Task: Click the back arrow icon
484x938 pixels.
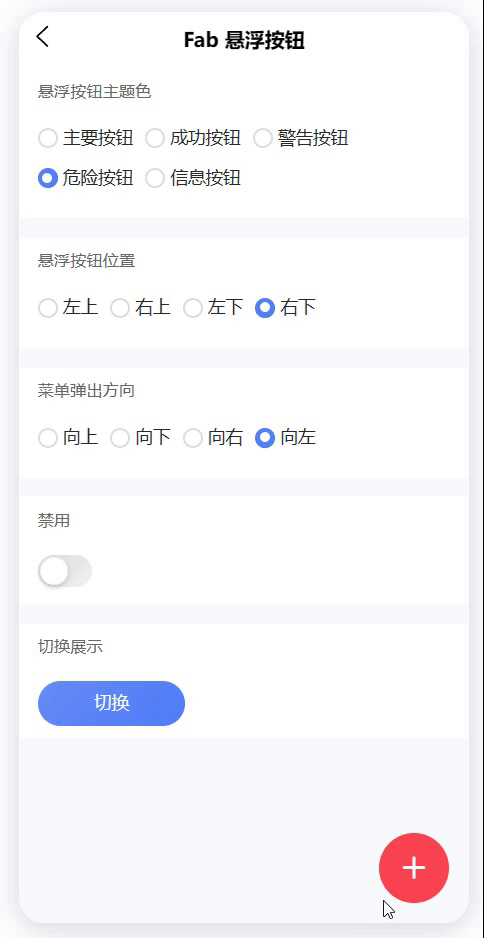Action: click(x=42, y=36)
